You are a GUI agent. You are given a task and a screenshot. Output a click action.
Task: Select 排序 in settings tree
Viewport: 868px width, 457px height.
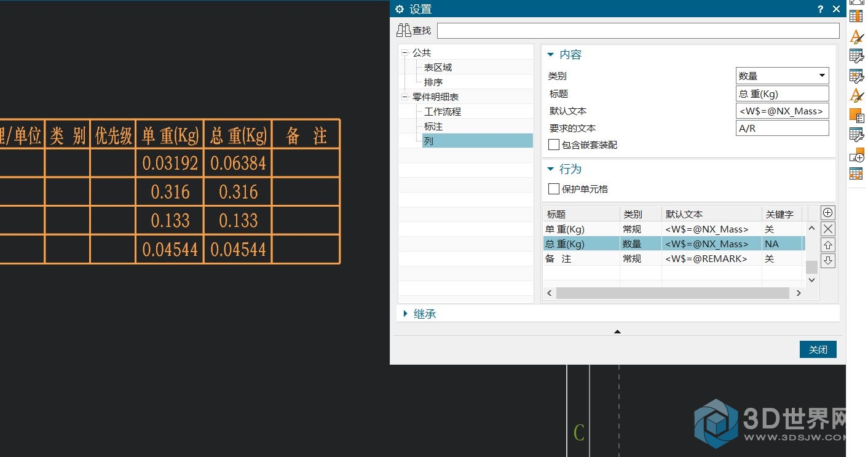[x=433, y=82]
